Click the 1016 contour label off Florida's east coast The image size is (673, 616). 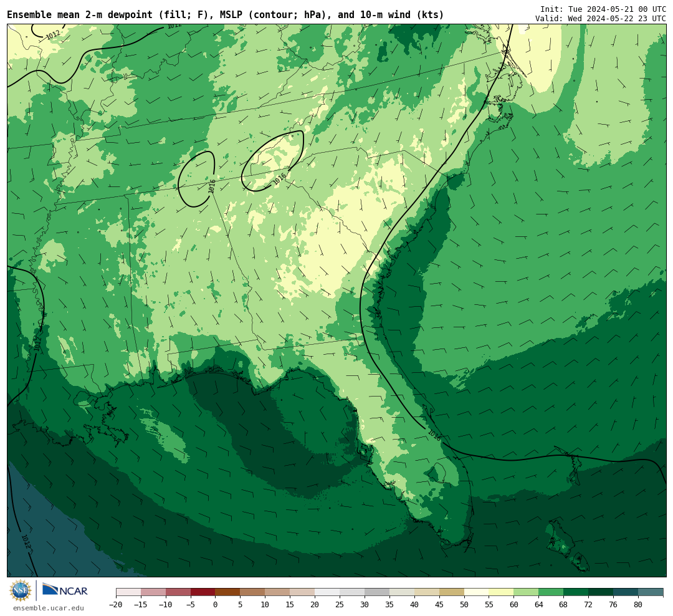[x=434, y=436]
